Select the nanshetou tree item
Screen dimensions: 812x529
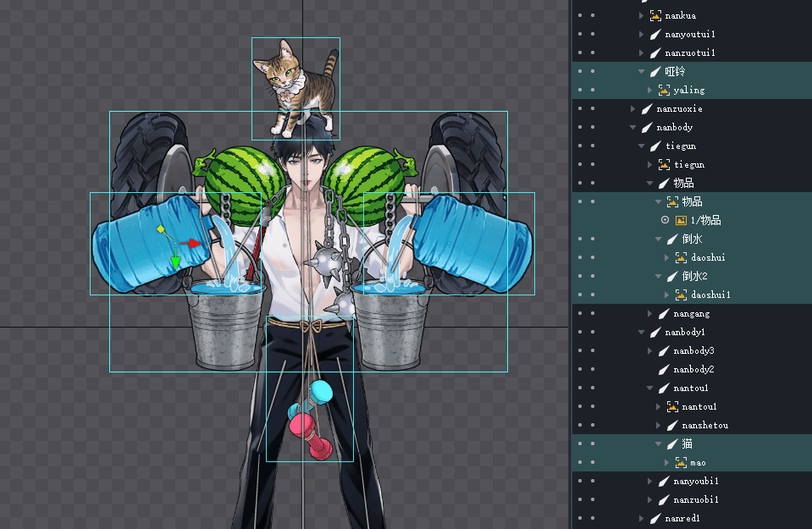coord(704,426)
